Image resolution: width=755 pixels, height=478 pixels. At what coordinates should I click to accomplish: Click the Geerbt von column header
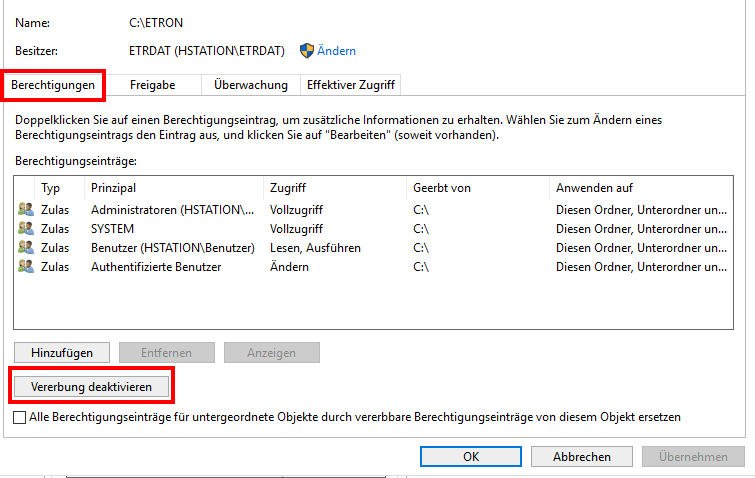[441, 188]
